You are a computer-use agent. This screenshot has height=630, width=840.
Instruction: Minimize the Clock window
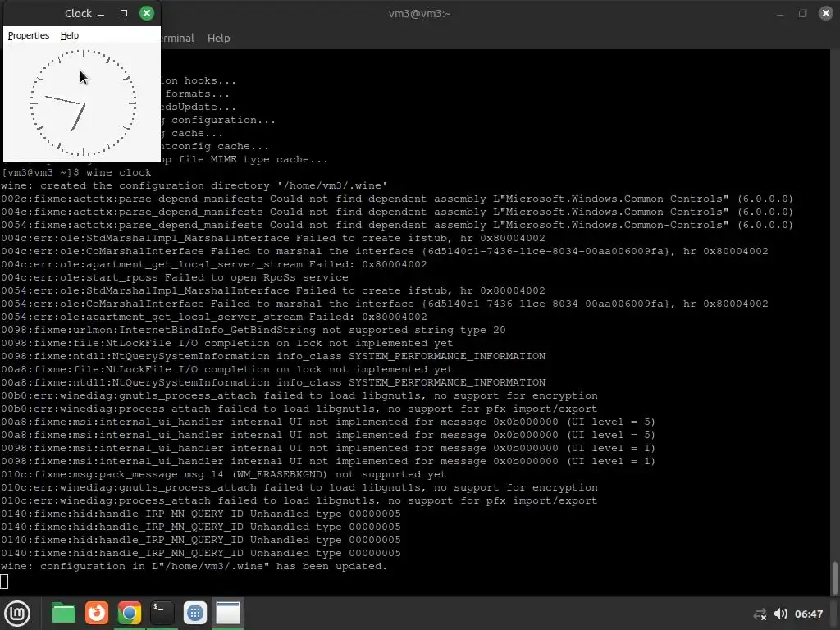[101, 15]
